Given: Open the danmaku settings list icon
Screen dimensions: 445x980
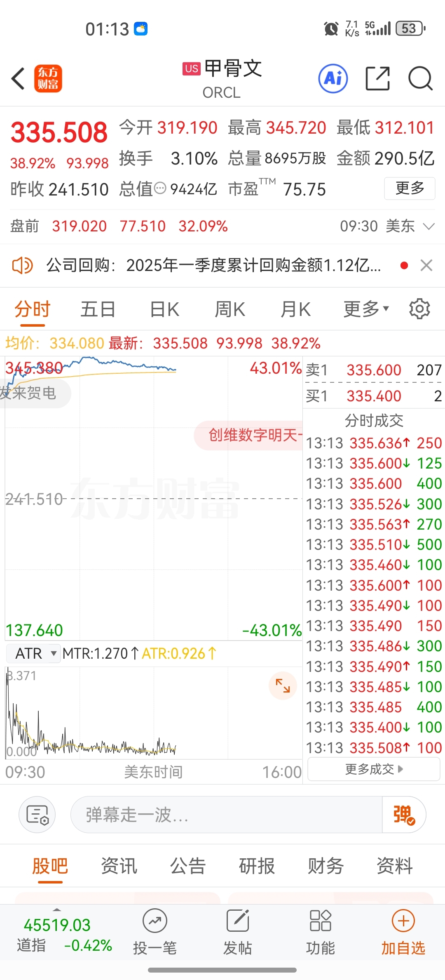Looking at the screenshot, I should tap(37, 815).
